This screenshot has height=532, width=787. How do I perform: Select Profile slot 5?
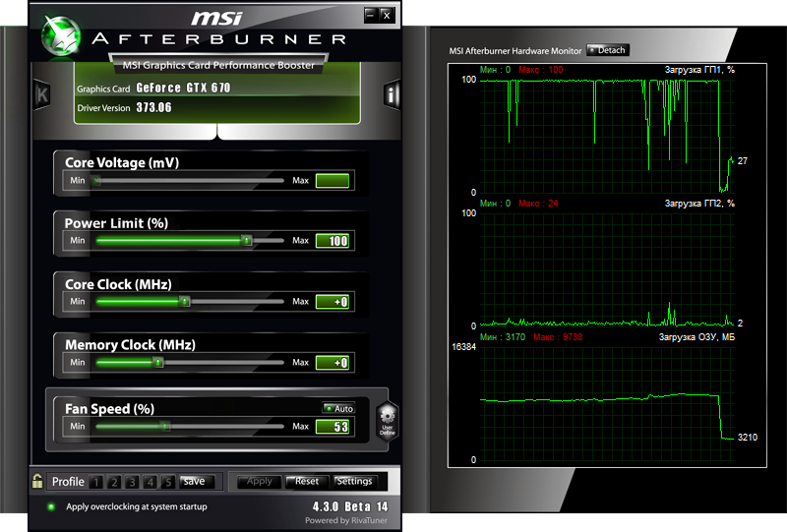[x=168, y=482]
